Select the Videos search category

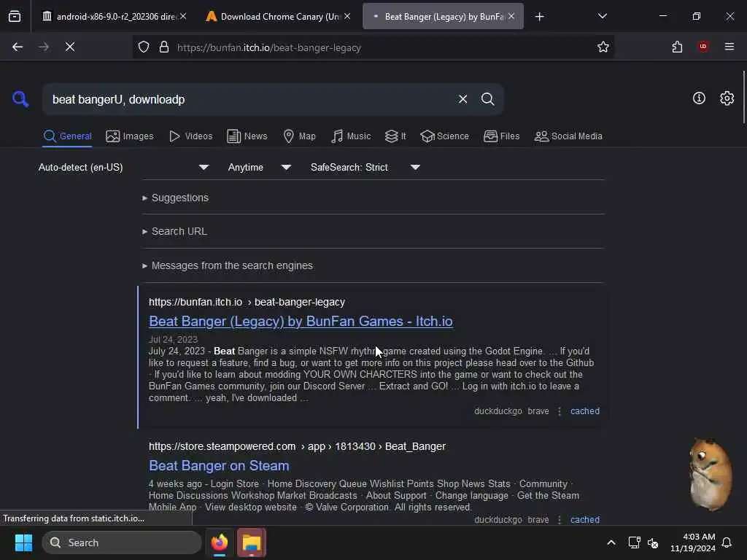(x=190, y=136)
